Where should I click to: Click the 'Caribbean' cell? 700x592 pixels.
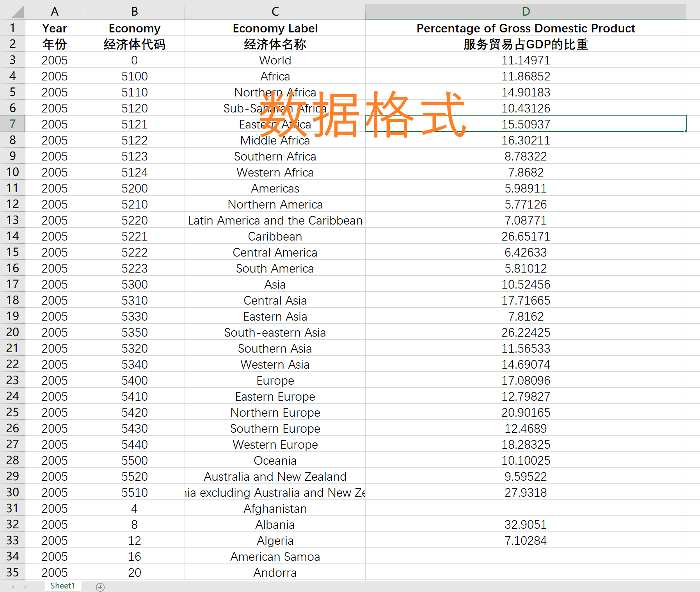coord(275,236)
